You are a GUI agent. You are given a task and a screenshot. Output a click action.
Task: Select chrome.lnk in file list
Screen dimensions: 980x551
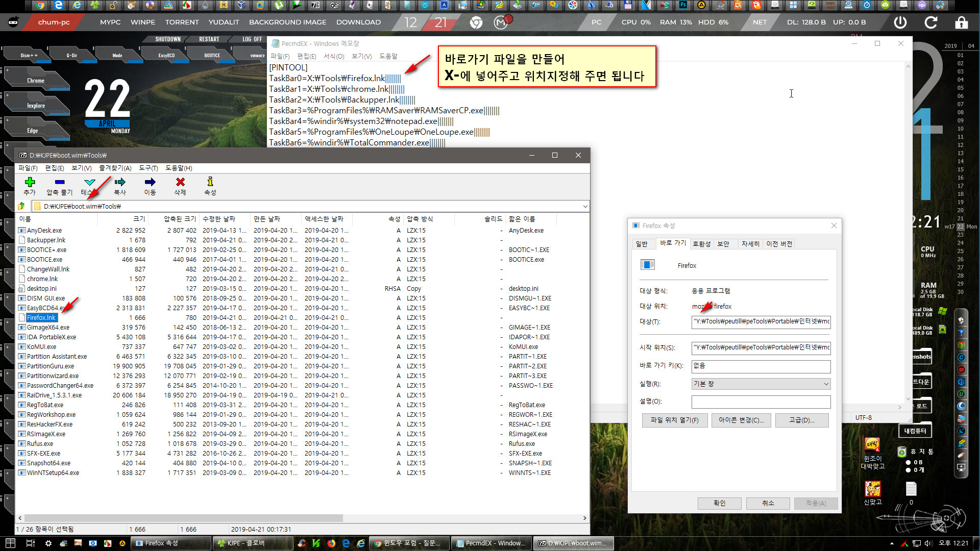tap(42, 279)
